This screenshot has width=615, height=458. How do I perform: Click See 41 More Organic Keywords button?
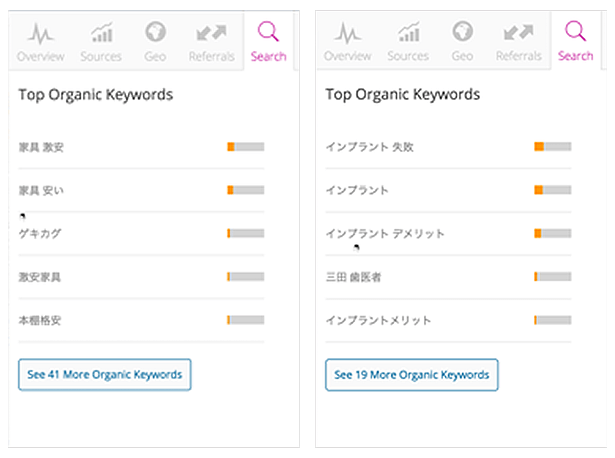pyautogui.click(x=105, y=375)
